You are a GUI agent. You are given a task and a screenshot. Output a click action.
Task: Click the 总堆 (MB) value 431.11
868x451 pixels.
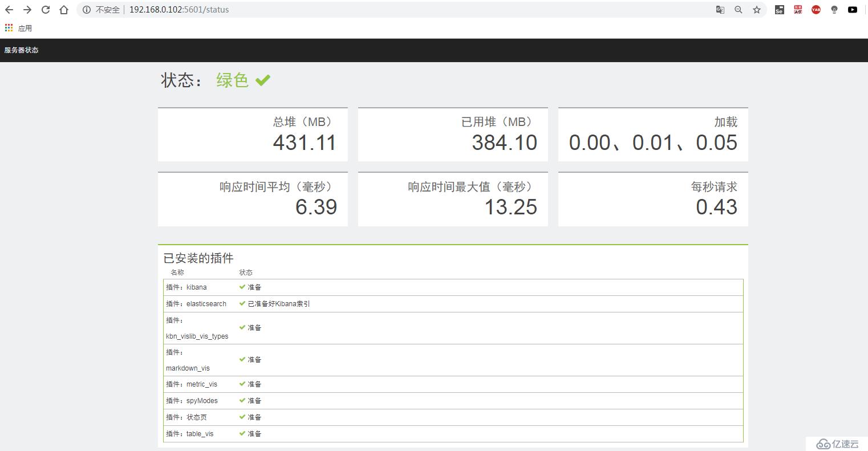point(305,143)
